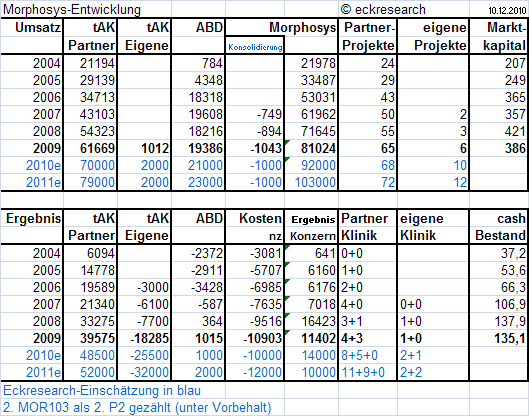The width and height of the screenshot is (529, 416).
Task: Select Konsolidierung value -749
Action: coord(269,114)
